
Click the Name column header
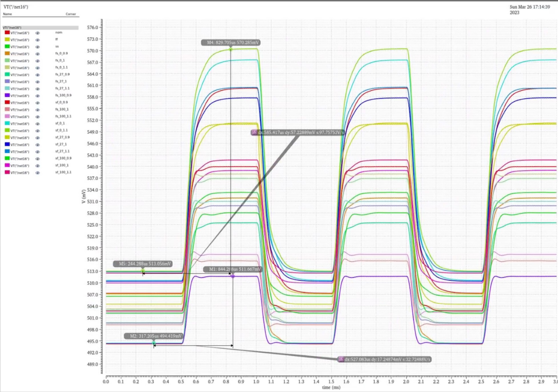click(x=8, y=14)
